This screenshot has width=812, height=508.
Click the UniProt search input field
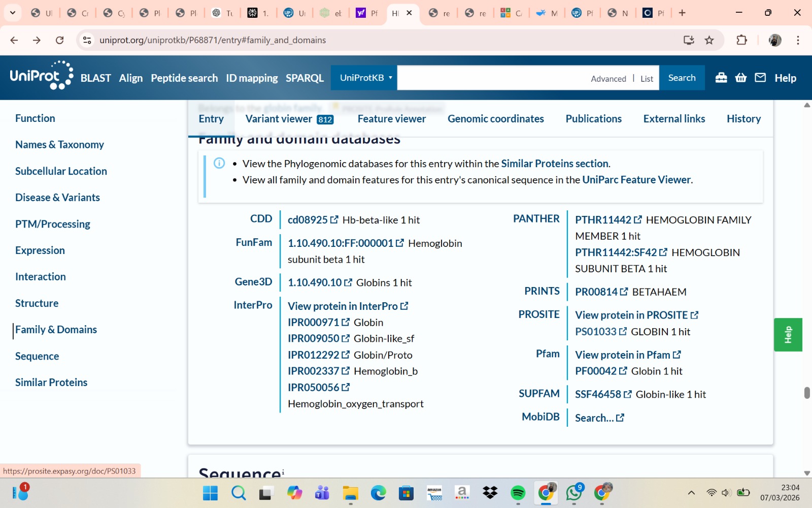(492, 78)
